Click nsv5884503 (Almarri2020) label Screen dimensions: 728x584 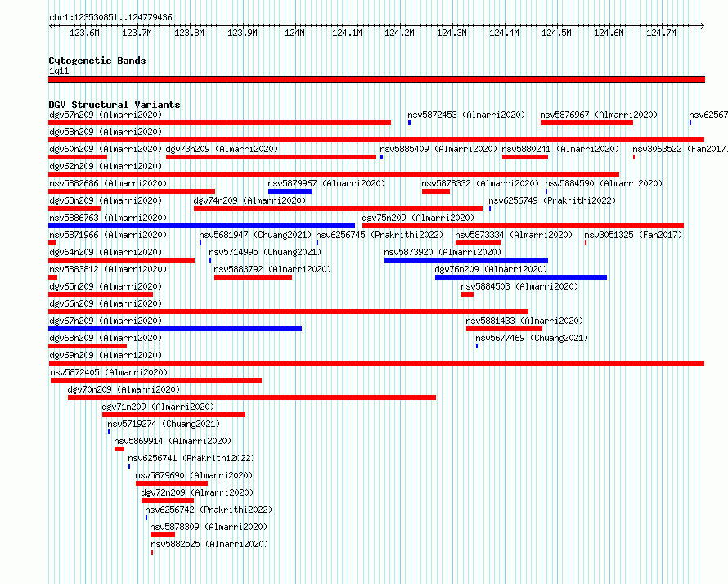click(x=519, y=286)
